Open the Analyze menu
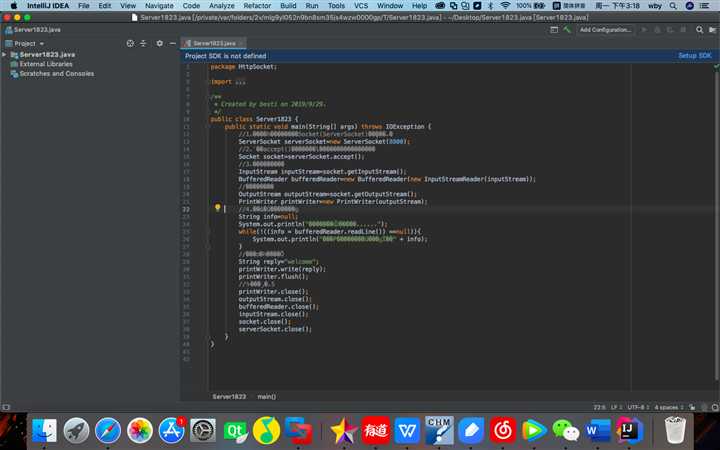Image resolution: width=720 pixels, height=450 pixels. point(221,6)
